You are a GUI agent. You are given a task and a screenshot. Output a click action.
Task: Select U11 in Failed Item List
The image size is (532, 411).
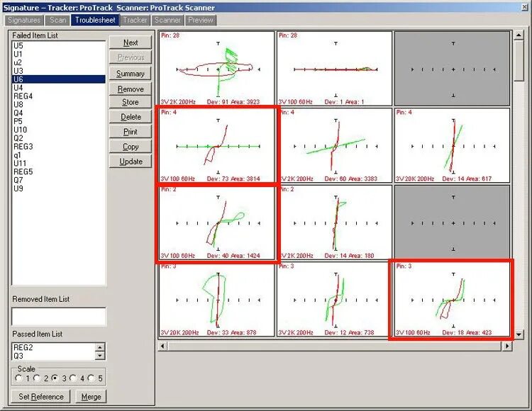pos(59,163)
